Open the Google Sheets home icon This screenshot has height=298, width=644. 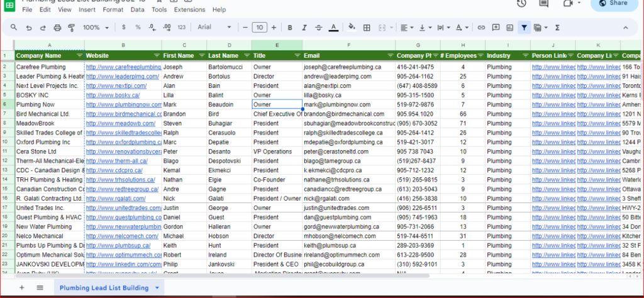[9, 6]
